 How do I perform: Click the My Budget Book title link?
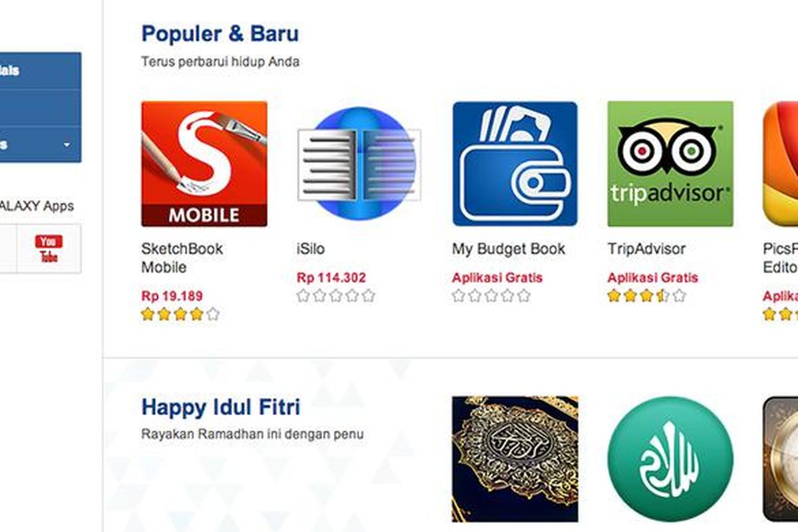pyautogui.click(x=509, y=249)
